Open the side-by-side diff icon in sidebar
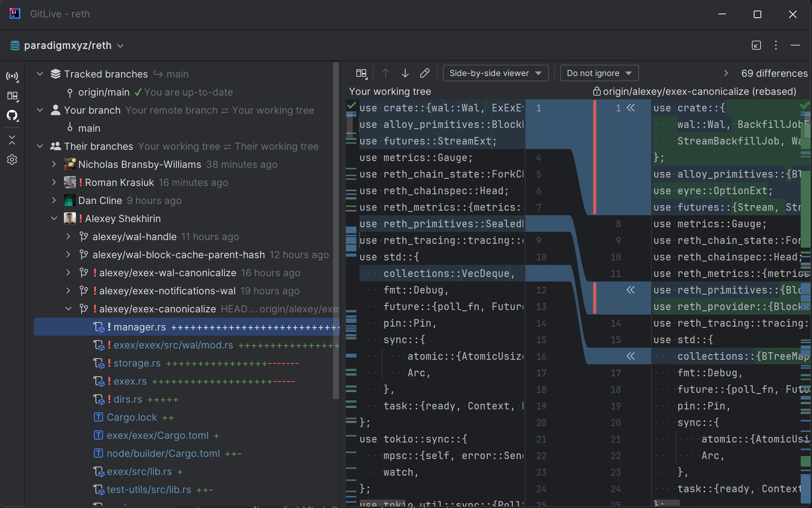 click(x=12, y=96)
